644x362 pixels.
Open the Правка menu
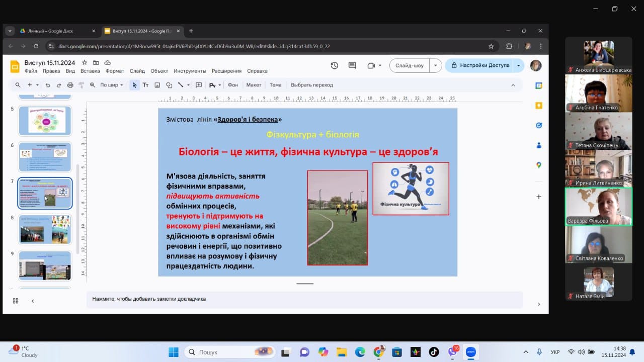pos(51,71)
